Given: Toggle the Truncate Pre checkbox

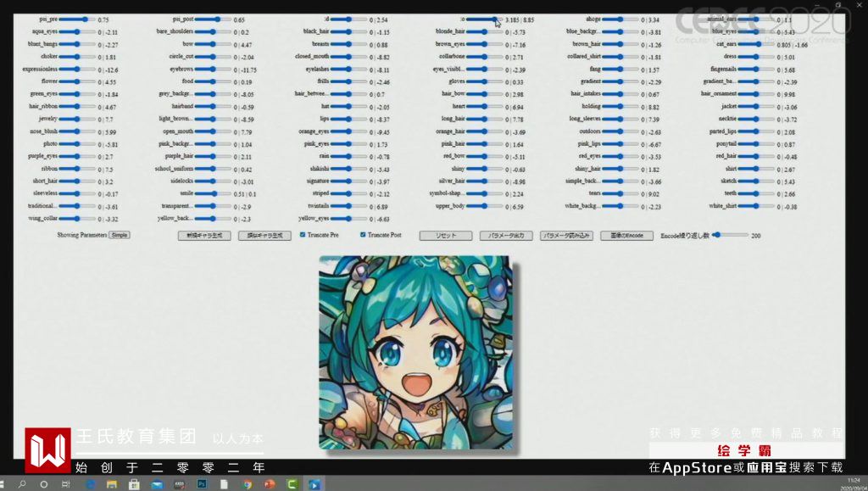Looking at the screenshot, I should click(303, 235).
